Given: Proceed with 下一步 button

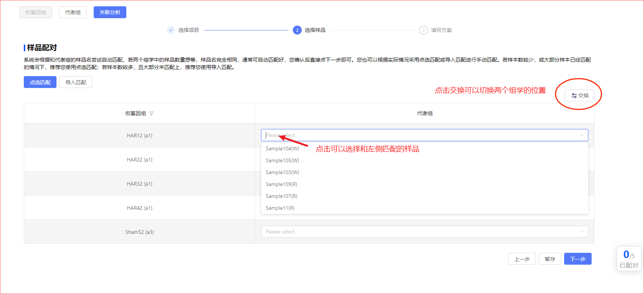Looking at the screenshot, I should (x=578, y=259).
